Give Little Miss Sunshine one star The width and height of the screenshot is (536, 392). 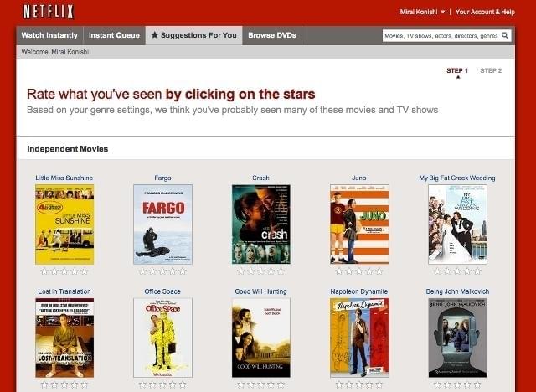[x=44, y=271]
